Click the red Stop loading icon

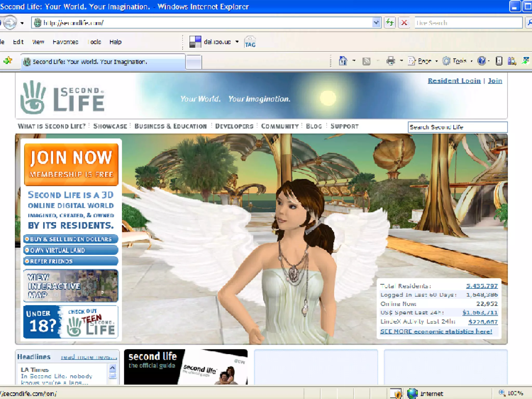coord(404,23)
